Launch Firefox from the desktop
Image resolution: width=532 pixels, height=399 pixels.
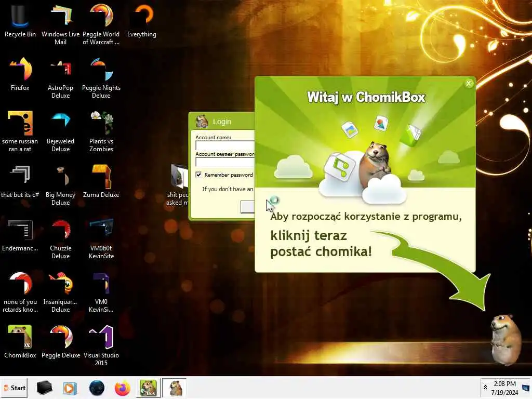tap(20, 74)
